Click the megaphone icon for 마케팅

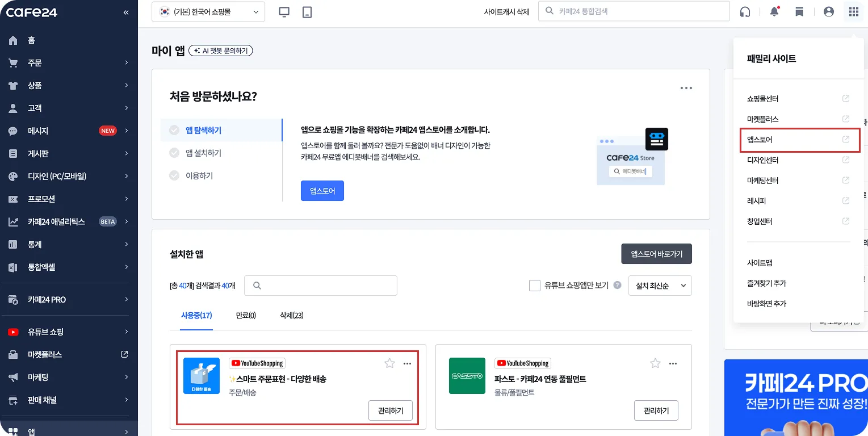(x=13, y=378)
